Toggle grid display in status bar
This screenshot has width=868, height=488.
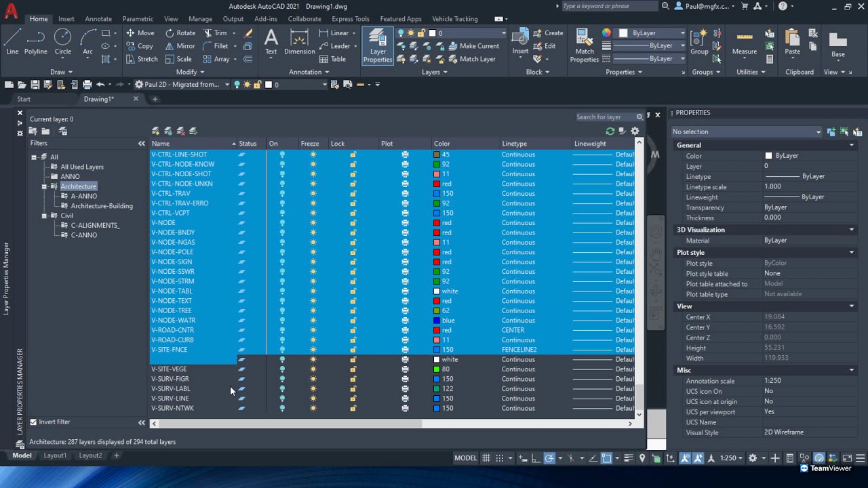pos(486,458)
